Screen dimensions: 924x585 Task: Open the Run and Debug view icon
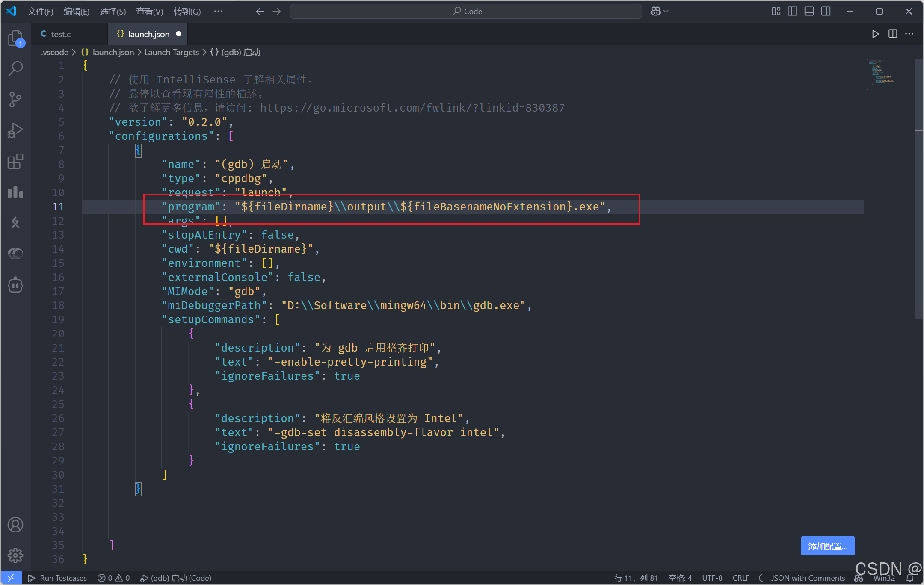pyautogui.click(x=15, y=130)
